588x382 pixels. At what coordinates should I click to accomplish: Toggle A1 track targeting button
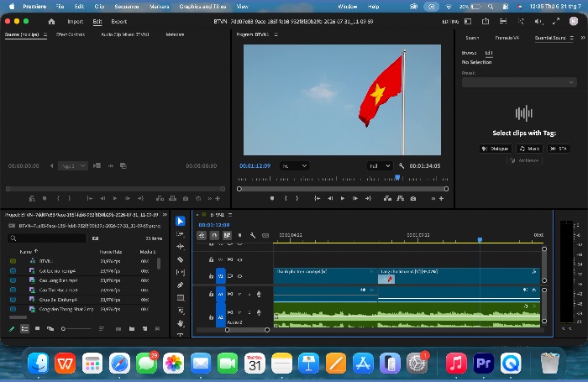tap(220, 295)
